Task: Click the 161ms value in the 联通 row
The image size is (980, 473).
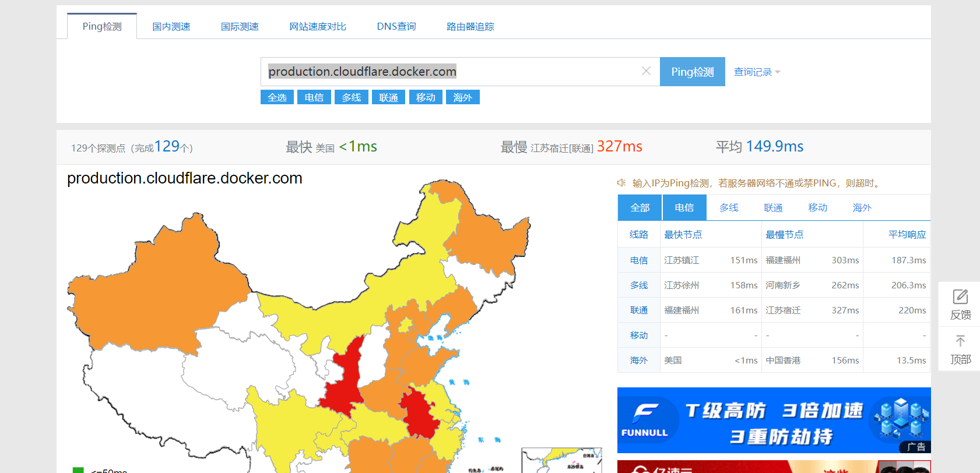Action: [x=744, y=310]
